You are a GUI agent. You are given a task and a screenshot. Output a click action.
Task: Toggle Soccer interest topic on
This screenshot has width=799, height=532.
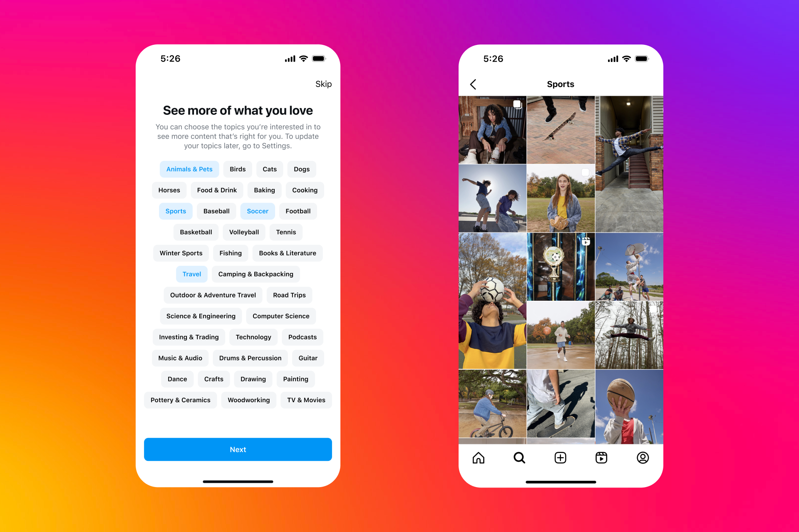(x=257, y=211)
